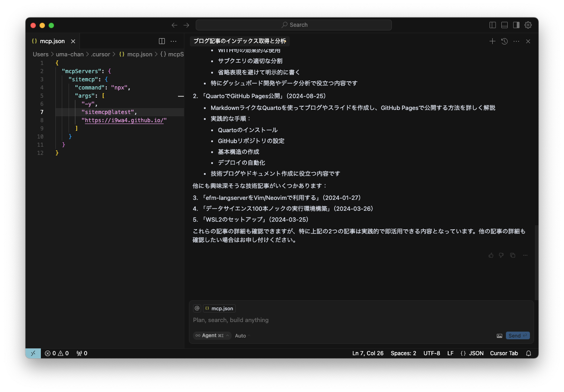Click Ln 7, Col 26 in status bar
The width and height of the screenshot is (564, 392).
[368, 353]
